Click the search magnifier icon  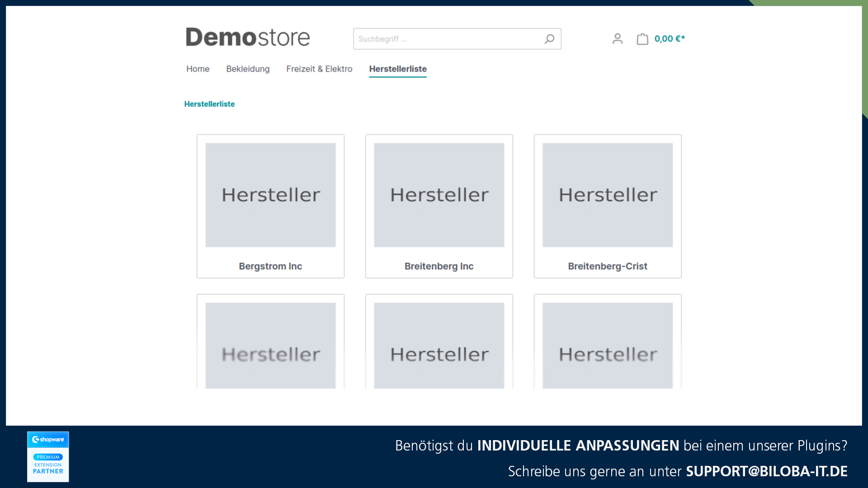tap(549, 39)
